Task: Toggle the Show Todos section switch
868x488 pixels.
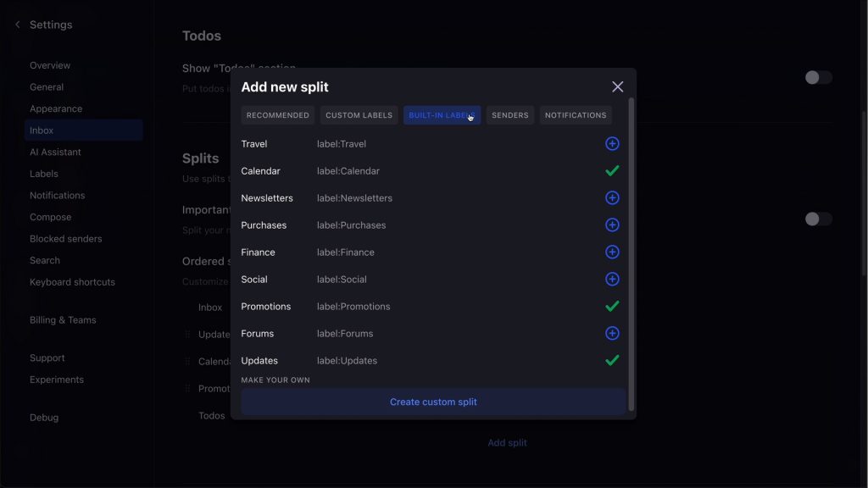Action: coord(818,78)
